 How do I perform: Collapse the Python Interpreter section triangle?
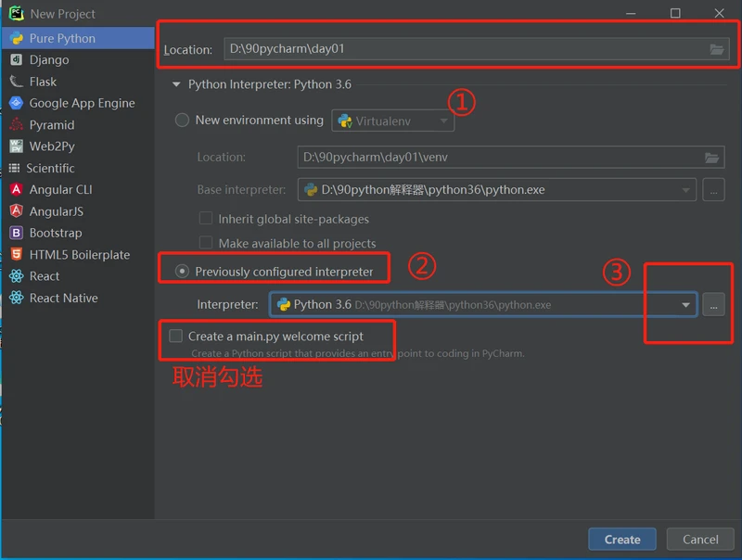pos(174,84)
